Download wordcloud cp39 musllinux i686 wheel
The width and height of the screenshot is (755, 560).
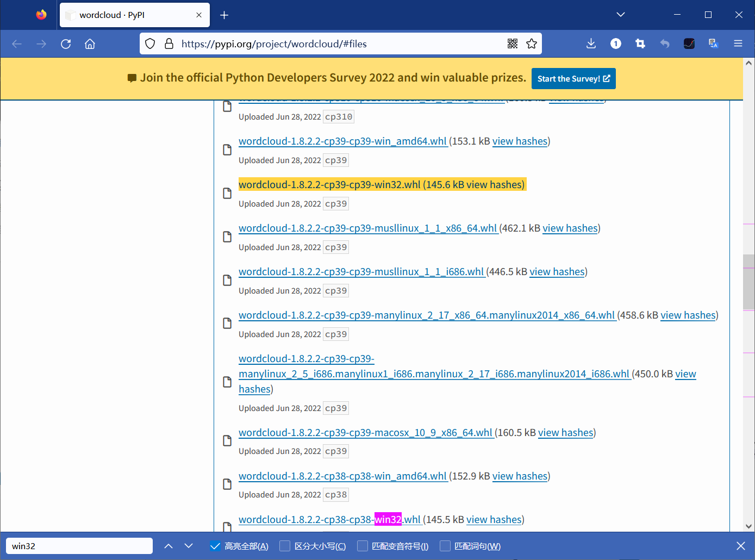pyautogui.click(x=361, y=272)
